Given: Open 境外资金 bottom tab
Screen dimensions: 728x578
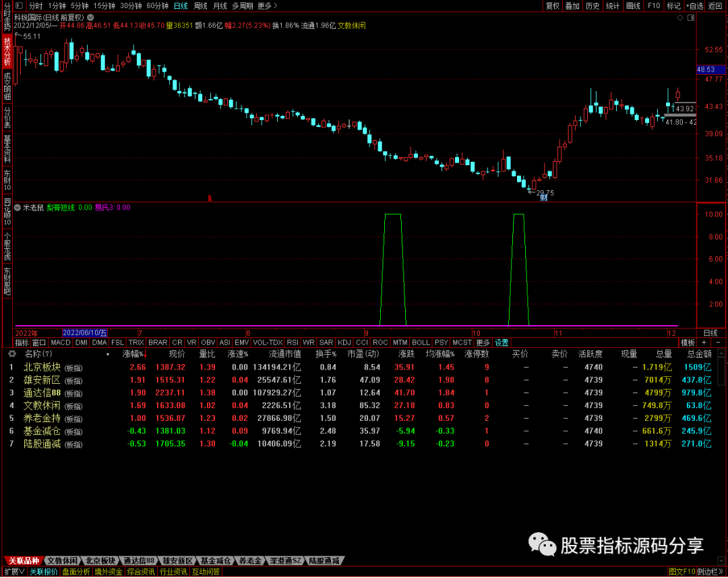Looking at the screenshot, I should pyautogui.click(x=109, y=572).
